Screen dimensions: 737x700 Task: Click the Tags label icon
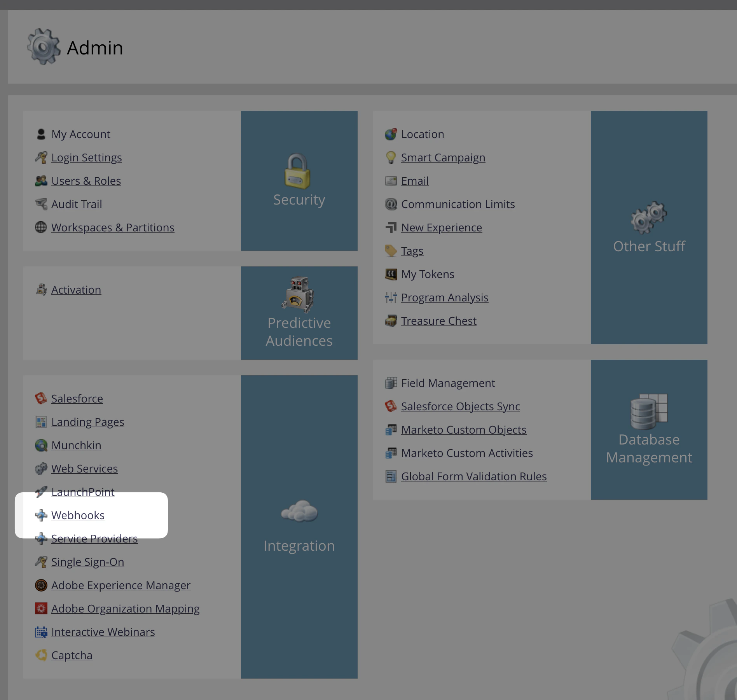coord(391,251)
